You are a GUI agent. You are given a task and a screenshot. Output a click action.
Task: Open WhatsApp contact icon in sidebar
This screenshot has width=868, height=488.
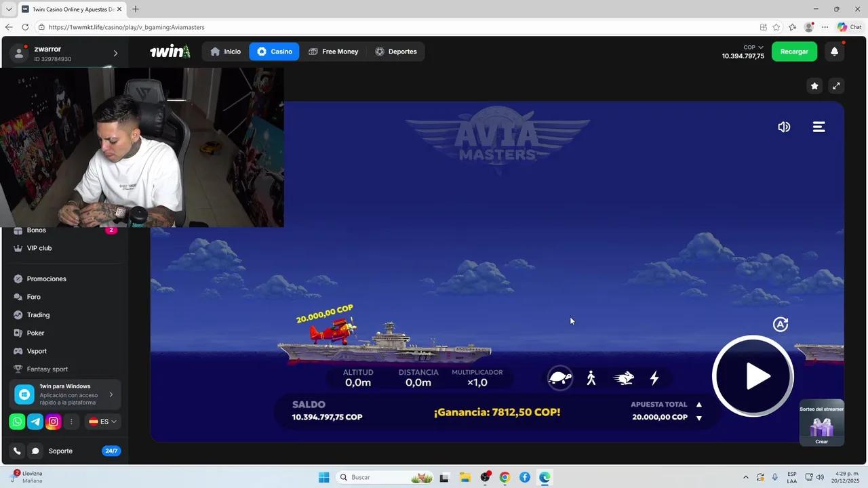[17, 422]
